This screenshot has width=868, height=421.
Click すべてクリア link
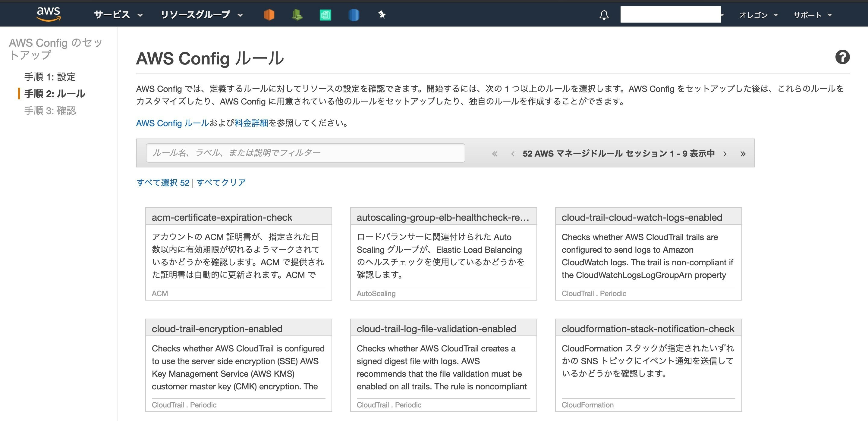221,182
